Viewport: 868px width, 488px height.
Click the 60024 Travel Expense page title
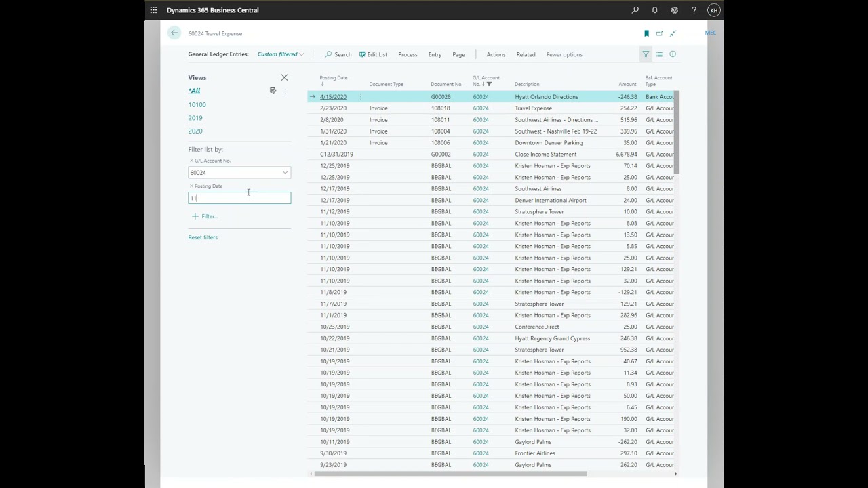(x=215, y=33)
